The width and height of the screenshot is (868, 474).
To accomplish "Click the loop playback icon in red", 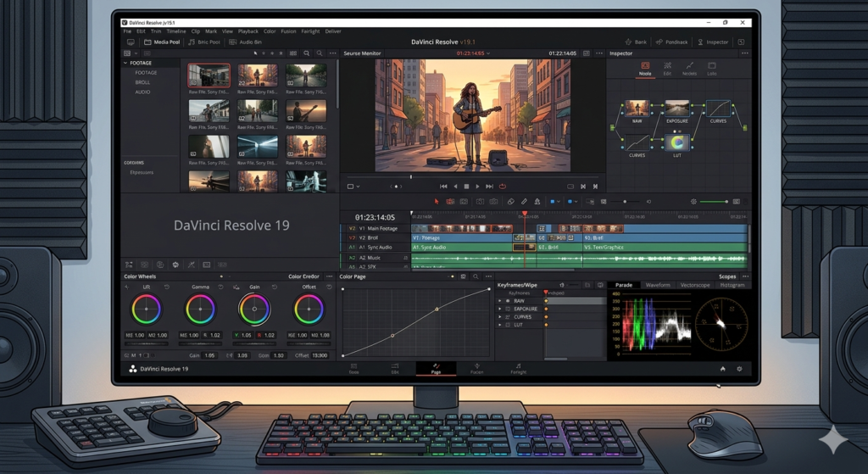I will point(503,187).
